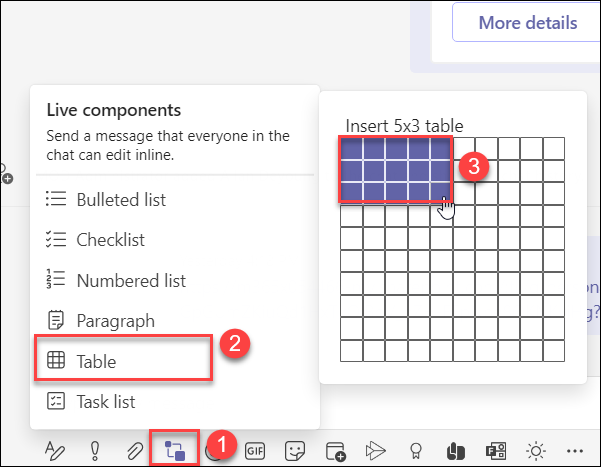This screenshot has height=467, width=601.
Task: Open the Format text editor icon
Action: click(x=56, y=450)
